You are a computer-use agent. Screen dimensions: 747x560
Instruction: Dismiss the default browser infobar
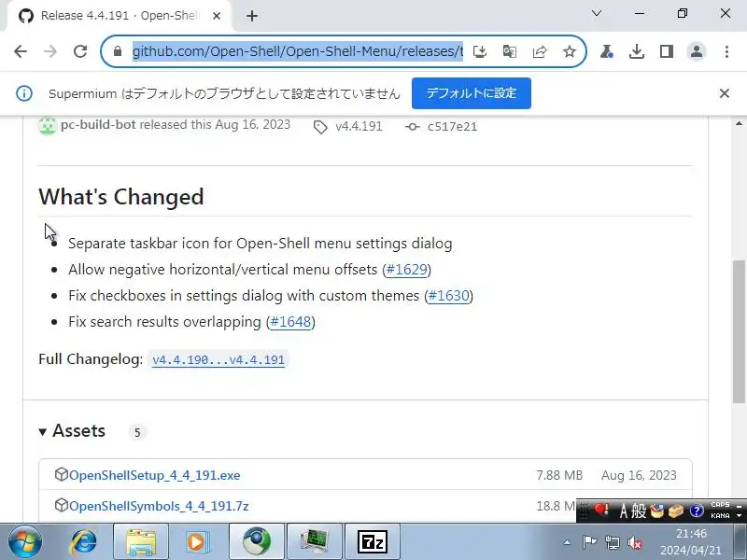(725, 93)
